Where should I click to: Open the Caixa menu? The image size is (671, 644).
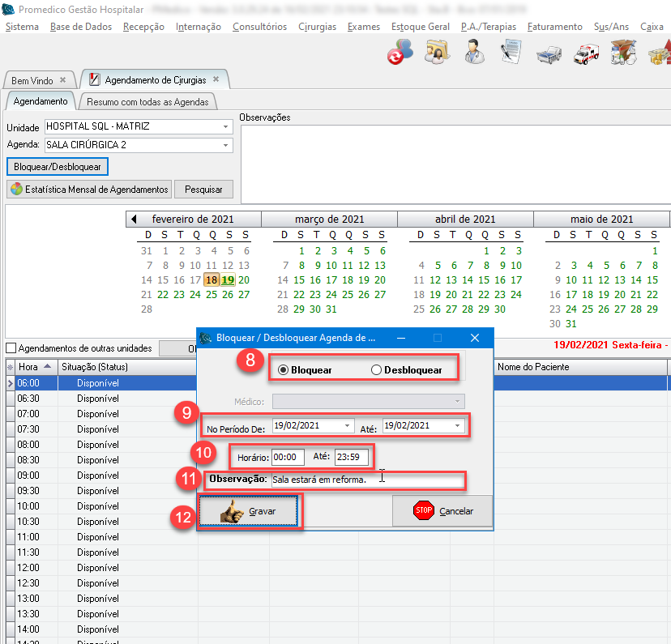(652, 27)
